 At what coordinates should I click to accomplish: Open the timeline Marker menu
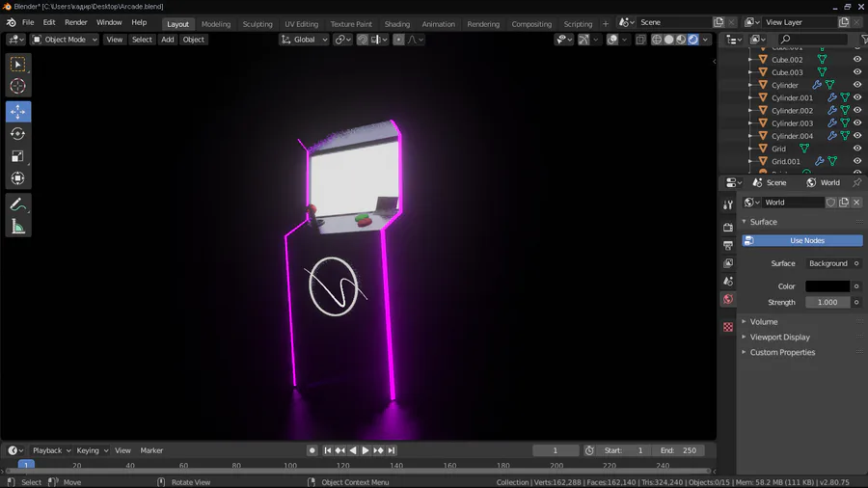(x=151, y=450)
